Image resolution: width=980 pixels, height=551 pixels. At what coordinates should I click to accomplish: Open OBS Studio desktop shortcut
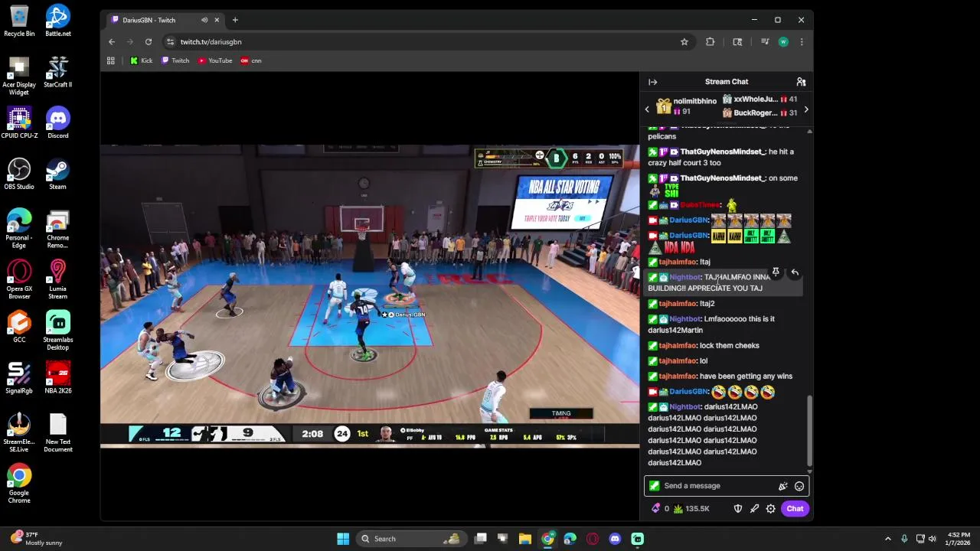click(19, 174)
